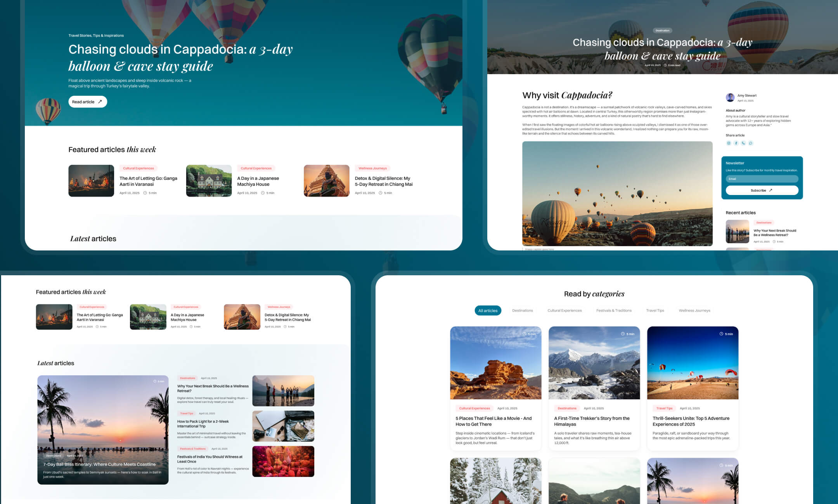Viewport: 838px width, 504px height.
Task: Click the WhatsApp chat share icon
Action: pos(751,143)
